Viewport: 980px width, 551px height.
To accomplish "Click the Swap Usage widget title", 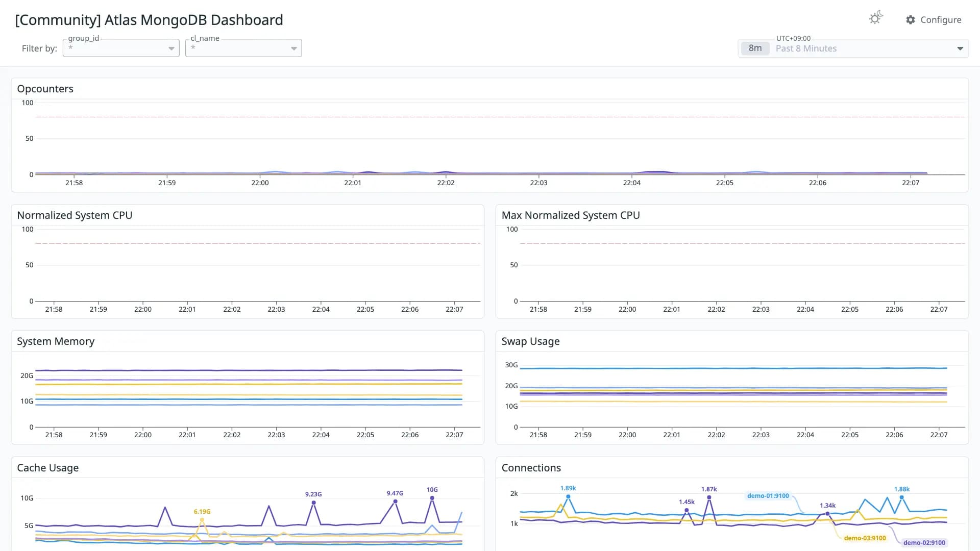I will click(x=530, y=341).
